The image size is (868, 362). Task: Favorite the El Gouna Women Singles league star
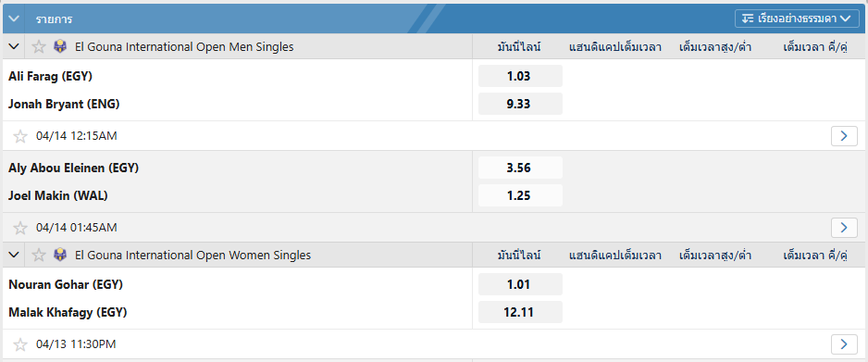point(38,256)
